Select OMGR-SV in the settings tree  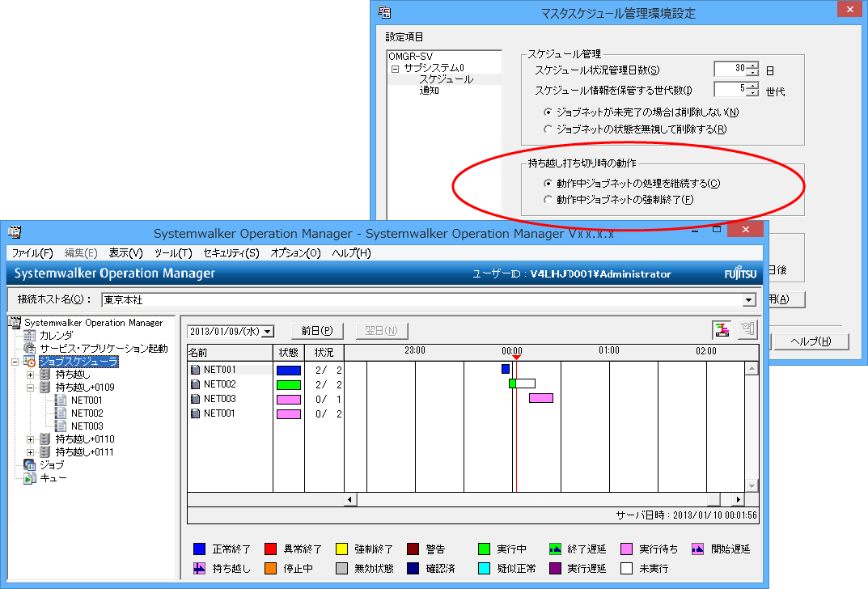410,57
